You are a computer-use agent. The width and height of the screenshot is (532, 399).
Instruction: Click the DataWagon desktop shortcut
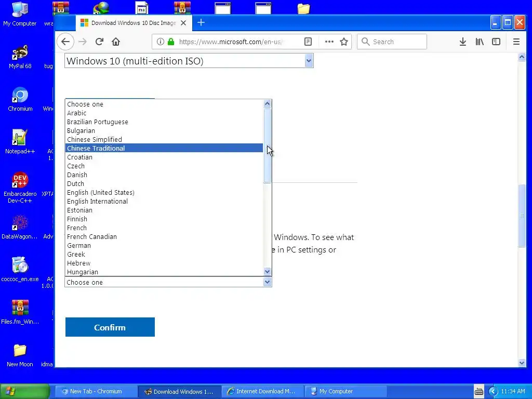coord(20,228)
